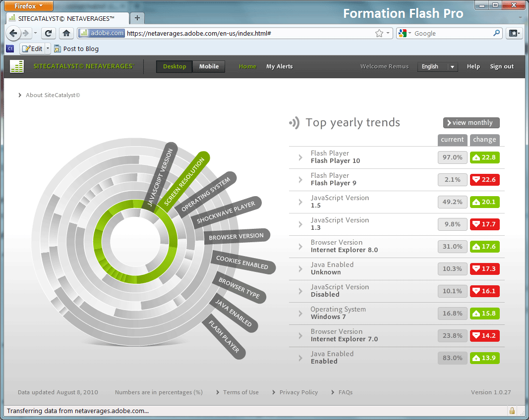The height and width of the screenshot is (420, 529).
Task: Open the English language dropdown
Action: click(438, 66)
